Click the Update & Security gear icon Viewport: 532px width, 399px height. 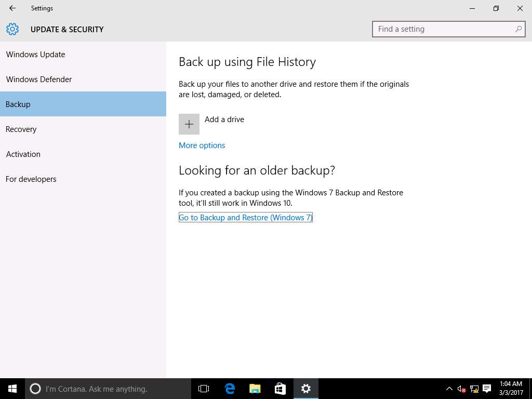pos(12,29)
